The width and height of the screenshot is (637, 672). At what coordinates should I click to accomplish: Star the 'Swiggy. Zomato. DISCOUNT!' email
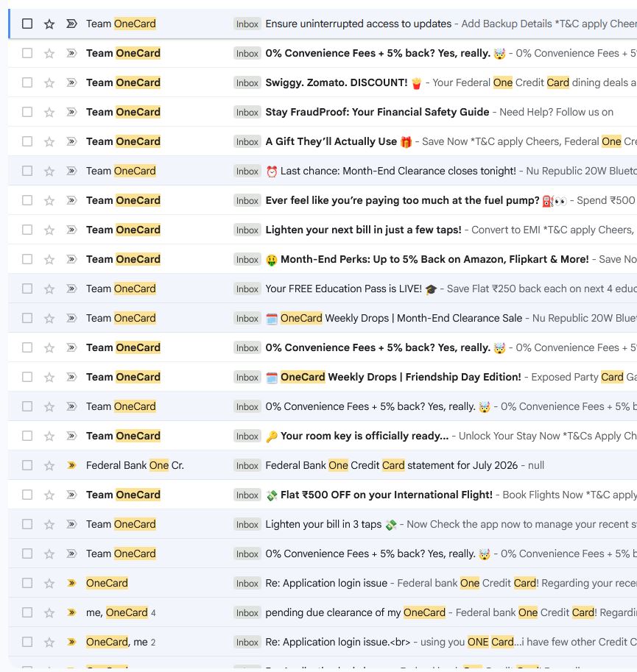(x=49, y=82)
